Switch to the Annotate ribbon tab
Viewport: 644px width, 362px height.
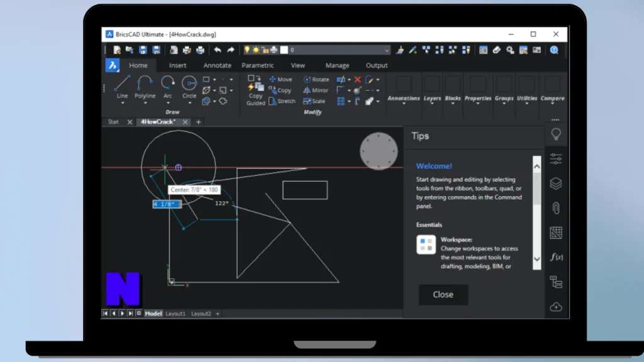(217, 65)
